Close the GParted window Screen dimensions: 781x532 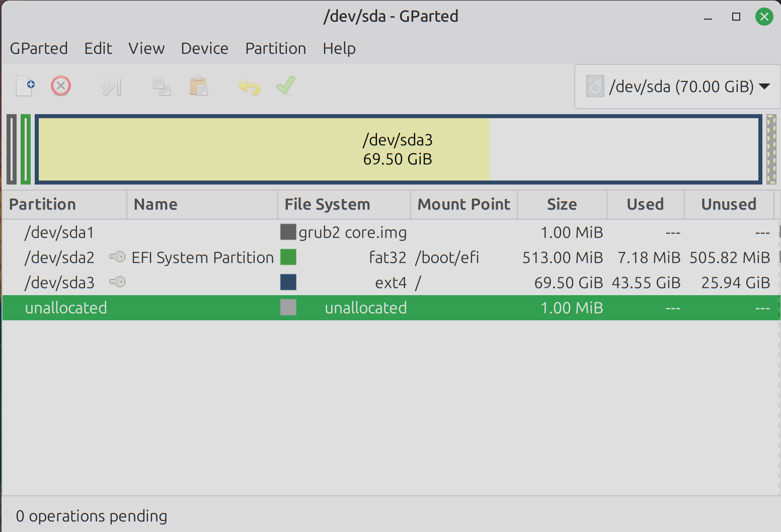[764, 17]
